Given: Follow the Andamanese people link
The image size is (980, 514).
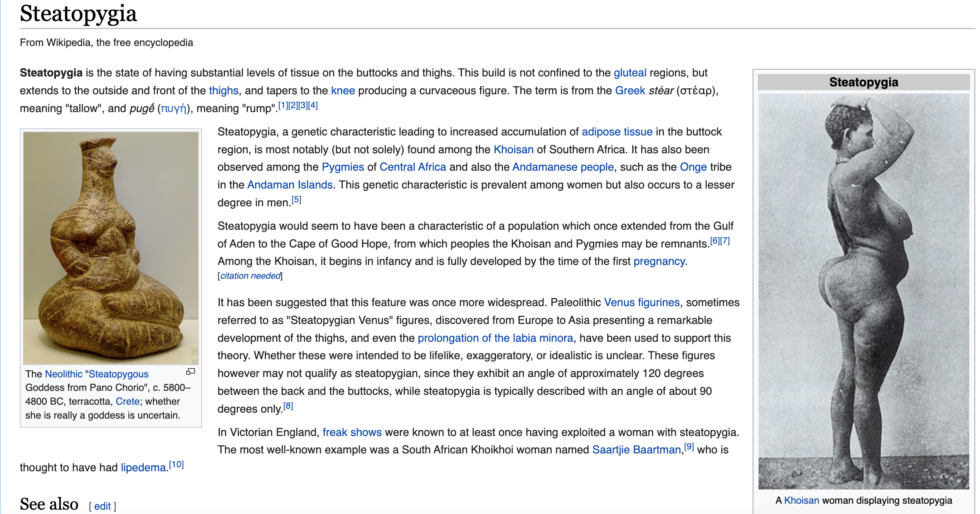Looking at the screenshot, I should (563, 167).
